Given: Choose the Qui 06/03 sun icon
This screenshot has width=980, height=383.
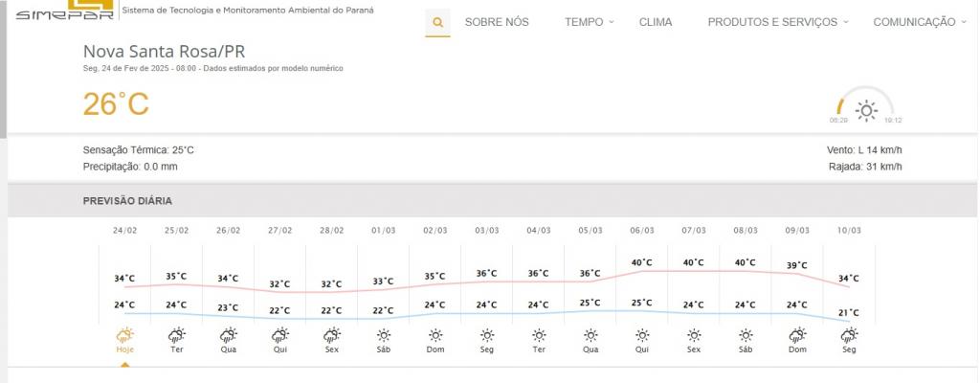Looking at the screenshot, I should tap(641, 335).
